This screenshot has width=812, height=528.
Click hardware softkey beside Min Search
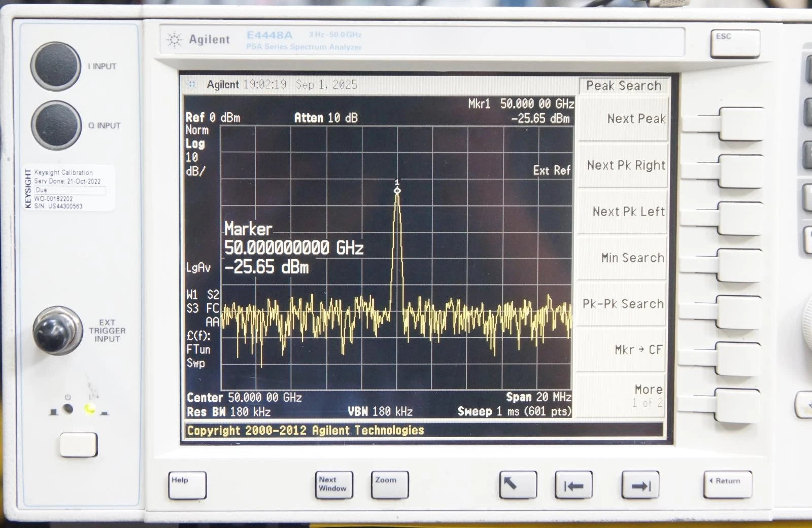pyautogui.click(x=739, y=265)
